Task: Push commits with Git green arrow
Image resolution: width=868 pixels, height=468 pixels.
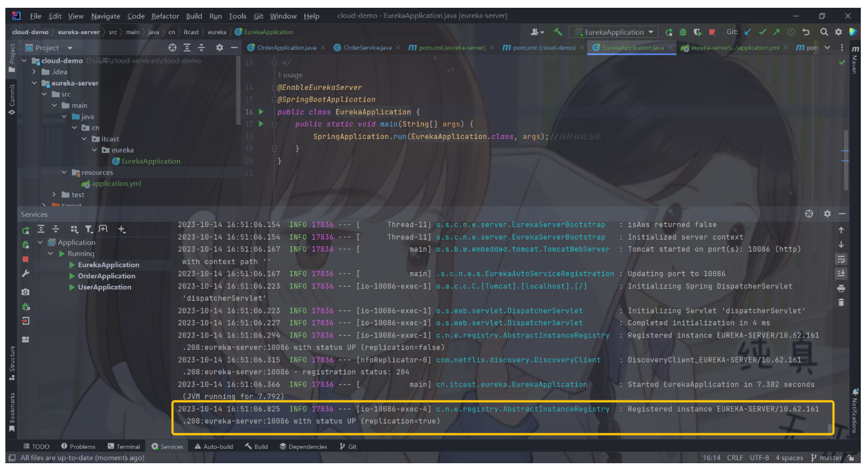Action: (x=776, y=32)
